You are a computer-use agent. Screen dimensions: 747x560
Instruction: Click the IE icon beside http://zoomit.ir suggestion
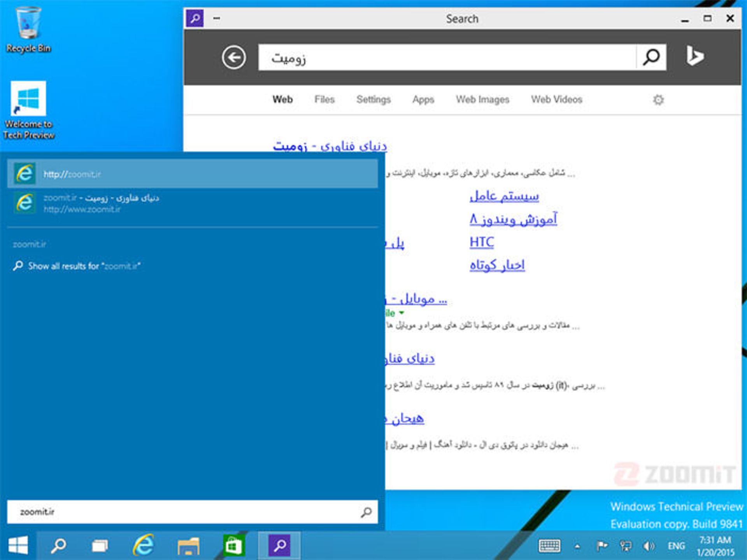pyautogui.click(x=25, y=173)
